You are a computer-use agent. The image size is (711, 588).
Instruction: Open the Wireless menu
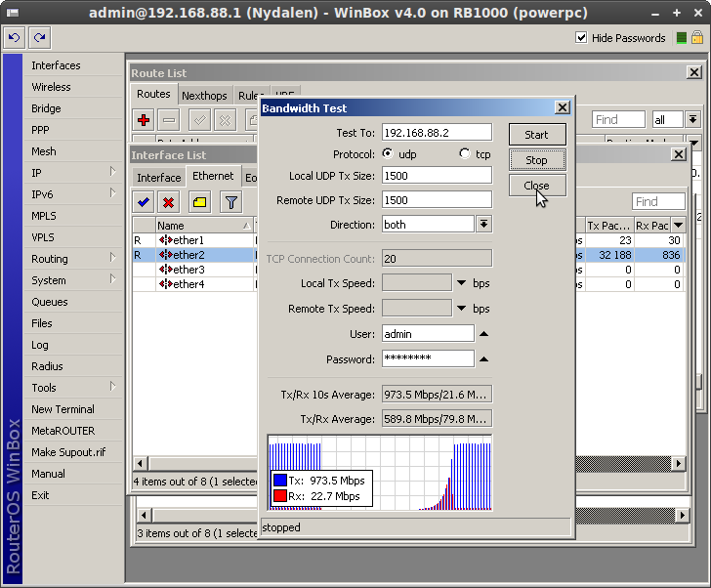[x=51, y=87]
